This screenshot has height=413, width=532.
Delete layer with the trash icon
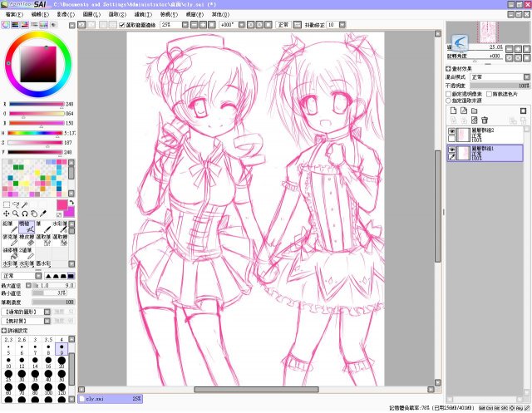pyautogui.click(x=485, y=120)
